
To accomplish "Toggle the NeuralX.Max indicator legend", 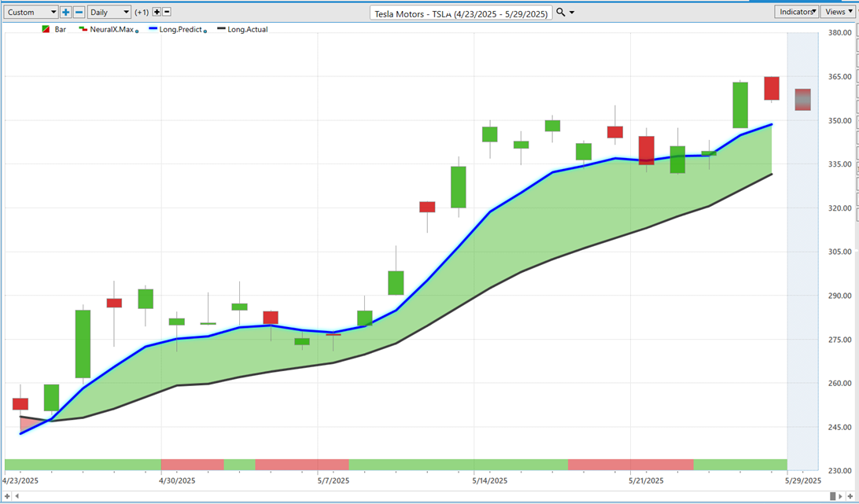I will click(x=107, y=30).
